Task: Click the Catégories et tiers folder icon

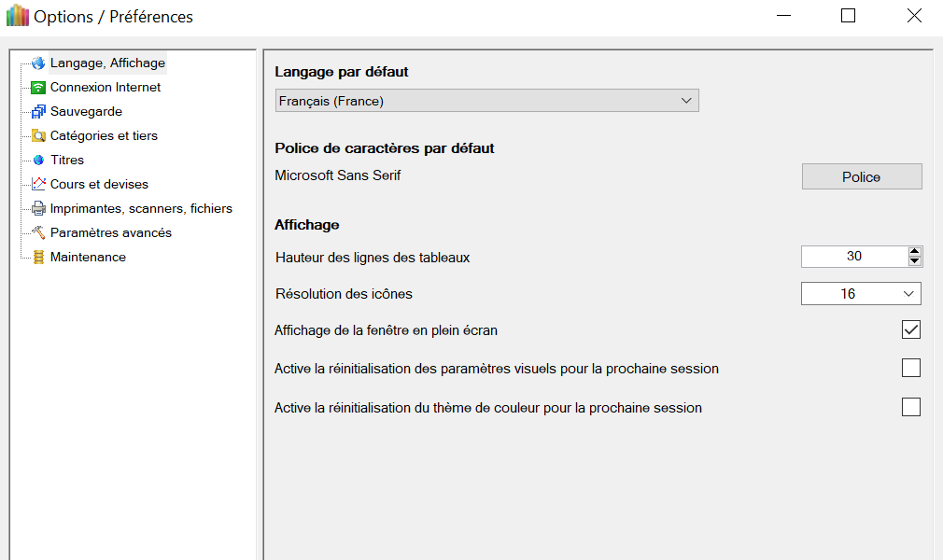Action: [x=38, y=136]
